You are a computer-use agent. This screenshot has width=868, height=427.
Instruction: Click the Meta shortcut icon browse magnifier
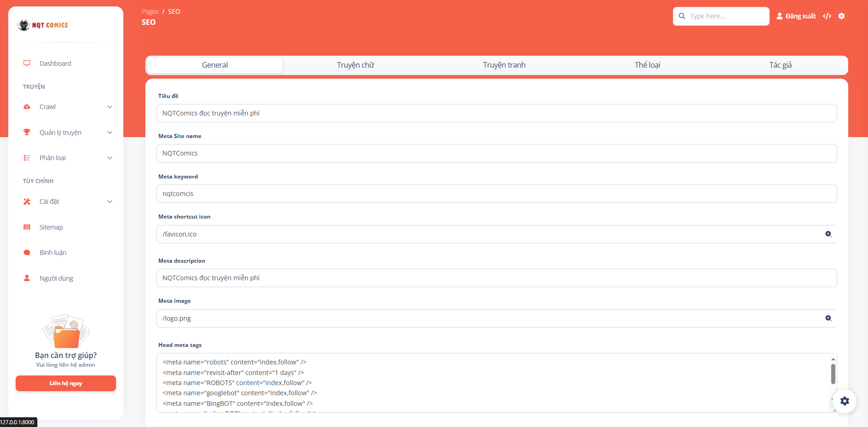(828, 234)
